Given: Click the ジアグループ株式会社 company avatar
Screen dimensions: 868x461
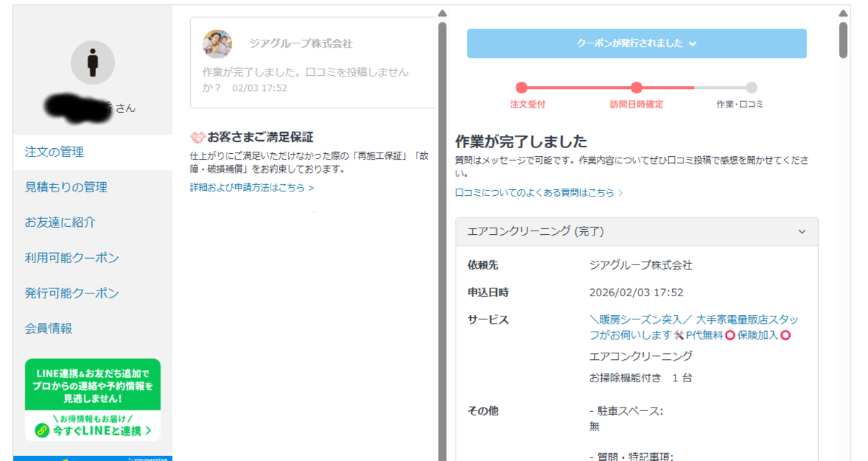Looking at the screenshot, I should pos(218,44).
